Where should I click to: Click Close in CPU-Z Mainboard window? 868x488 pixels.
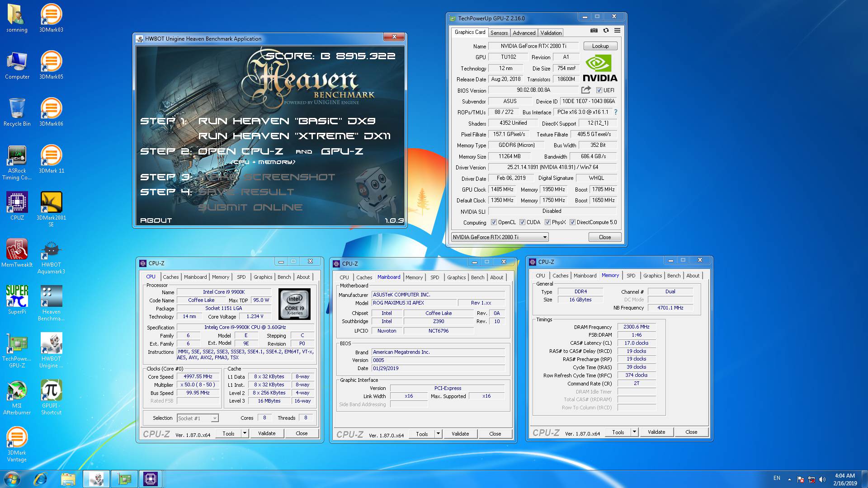[x=495, y=434]
